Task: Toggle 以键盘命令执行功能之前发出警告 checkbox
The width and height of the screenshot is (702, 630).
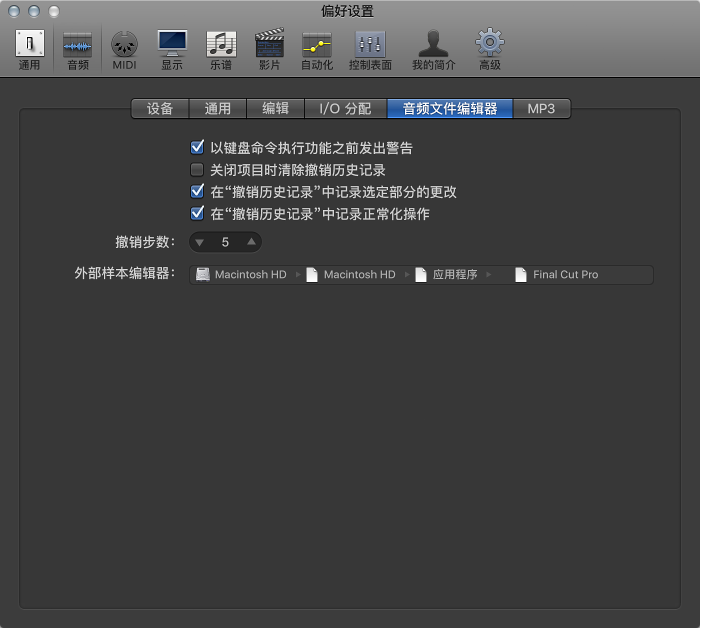Action: click(197, 147)
